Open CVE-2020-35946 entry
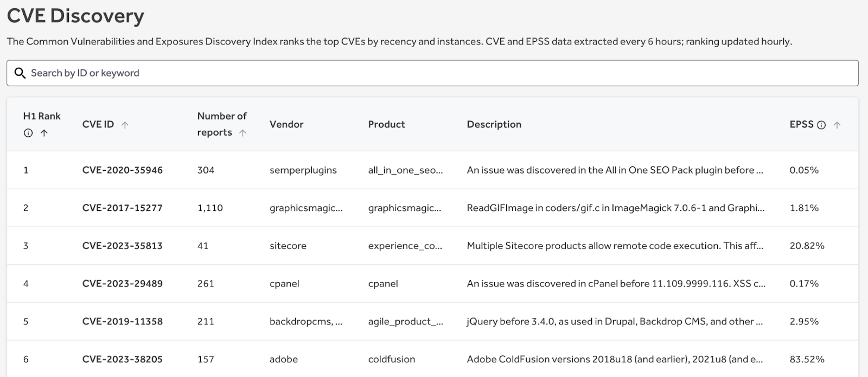 tap(123, 170)
